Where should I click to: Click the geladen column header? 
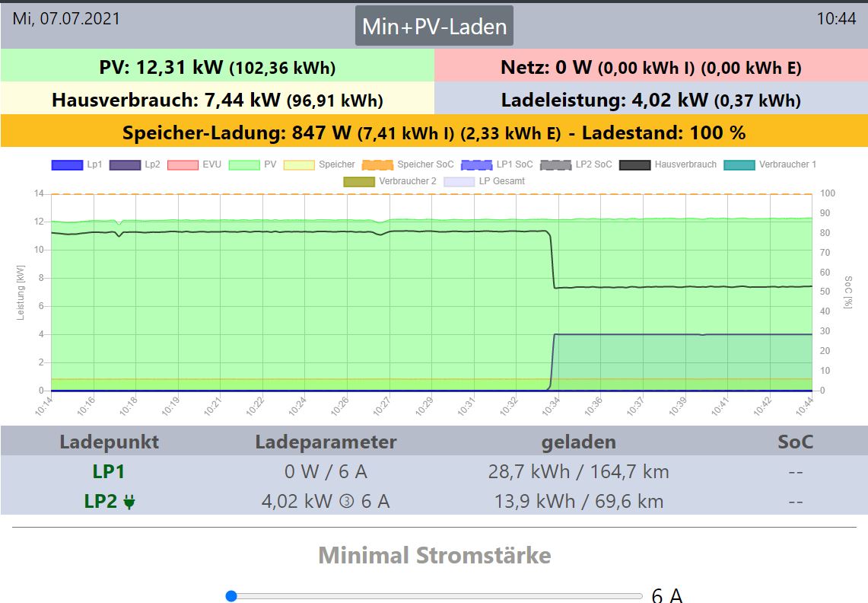pos(578,442)
